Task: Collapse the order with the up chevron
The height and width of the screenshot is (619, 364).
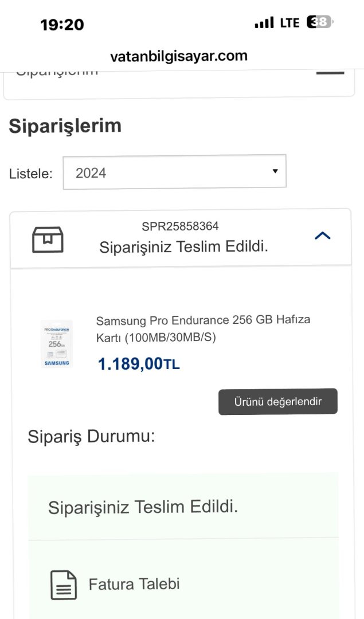Action: tap(323, 236)
